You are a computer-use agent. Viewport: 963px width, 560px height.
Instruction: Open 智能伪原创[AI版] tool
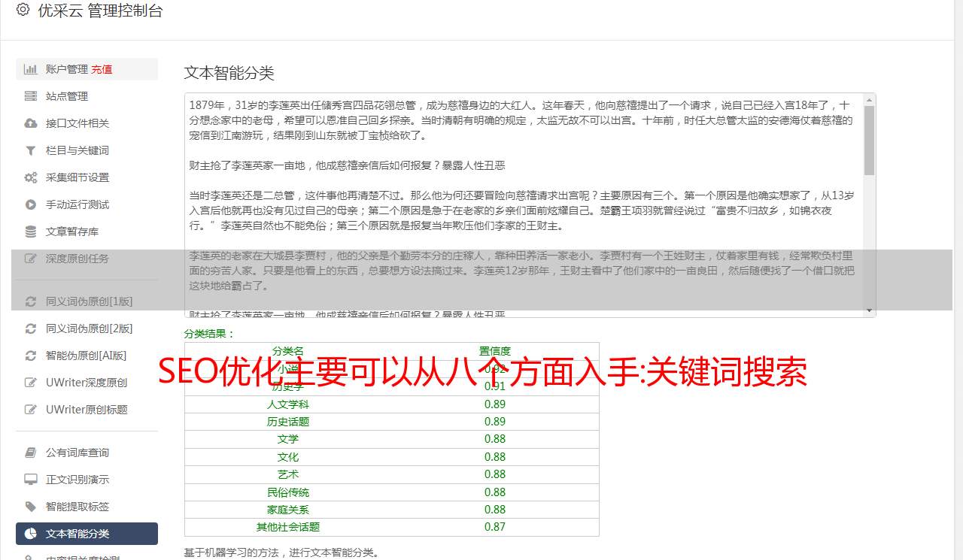(x=87, y=356)
